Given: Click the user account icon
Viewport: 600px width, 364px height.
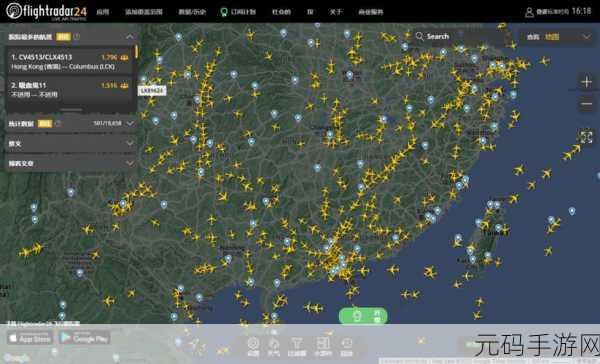Looking at the screenshot, I should click(529, 12).
